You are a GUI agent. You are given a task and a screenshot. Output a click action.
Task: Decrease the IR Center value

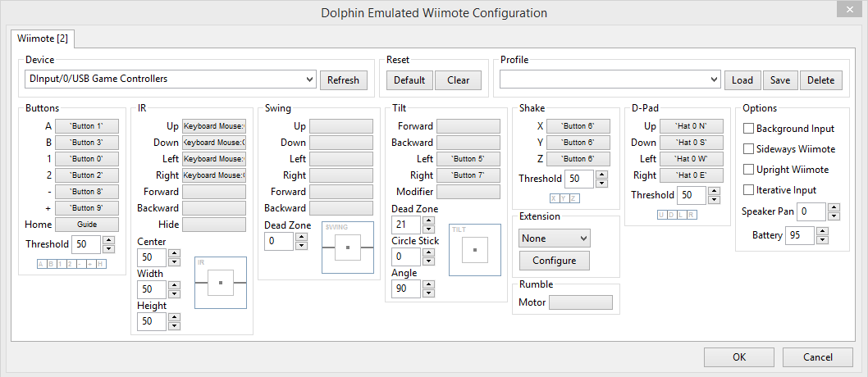[x=175, y=262]
